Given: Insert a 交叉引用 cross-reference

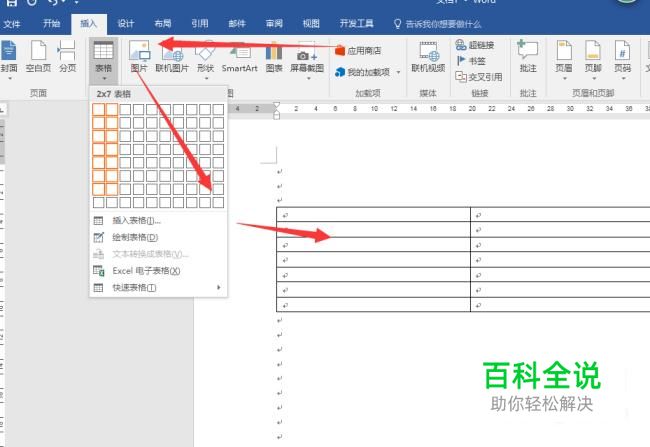Looking at the screenshot, I should point(479,77).
